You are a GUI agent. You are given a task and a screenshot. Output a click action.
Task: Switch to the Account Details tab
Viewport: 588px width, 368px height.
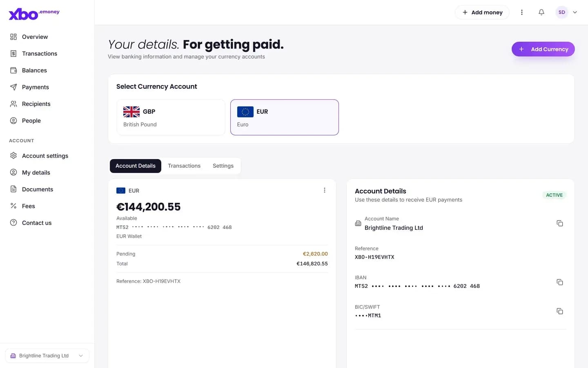pos(136,166)
